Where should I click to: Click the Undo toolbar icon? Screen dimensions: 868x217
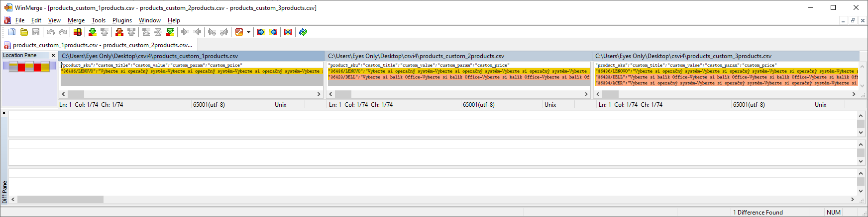coord(51,32)
